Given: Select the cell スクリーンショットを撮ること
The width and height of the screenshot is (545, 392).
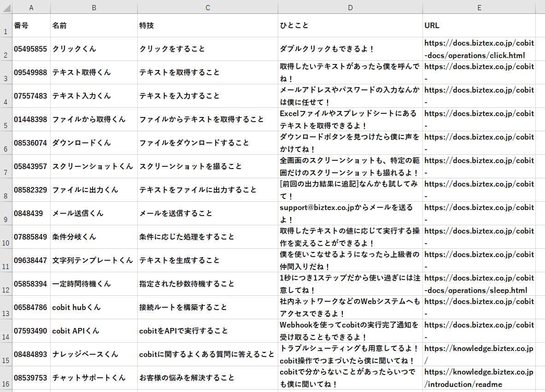Looking at the screenshot, I should click(208, 166).
